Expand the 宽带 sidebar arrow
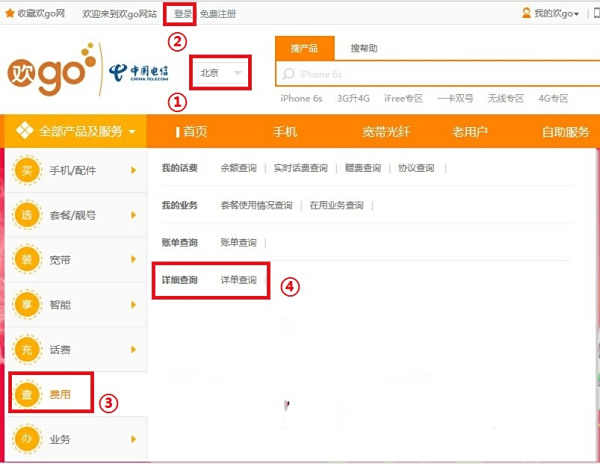This screenshot has height=464, width=600. 133,259
